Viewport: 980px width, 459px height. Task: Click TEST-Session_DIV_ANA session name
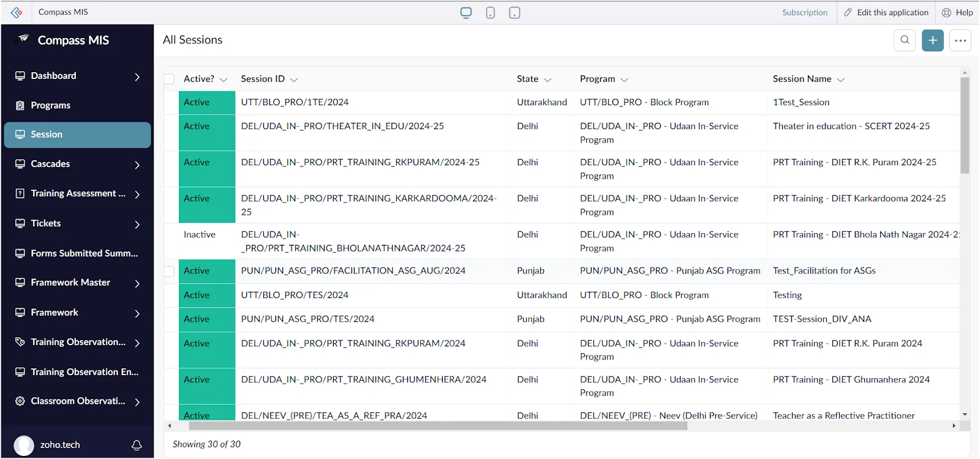822,319
